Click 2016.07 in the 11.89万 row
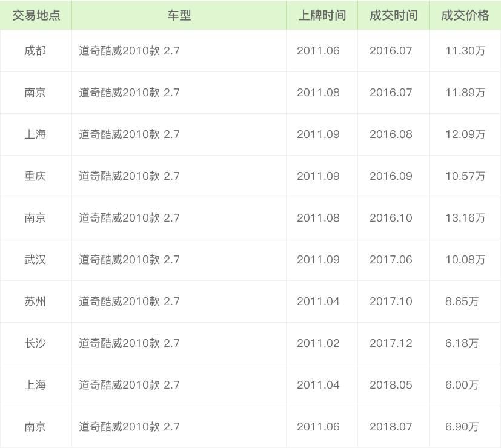 point(391,93)
